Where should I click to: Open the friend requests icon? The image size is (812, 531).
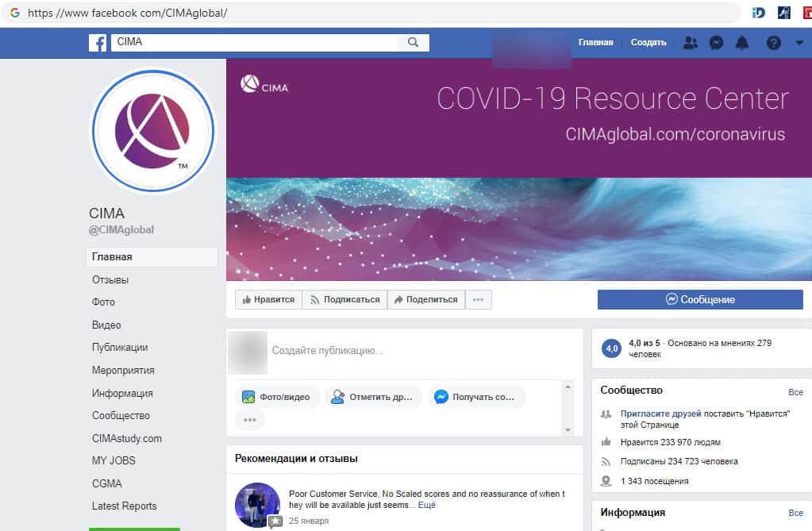690,43
